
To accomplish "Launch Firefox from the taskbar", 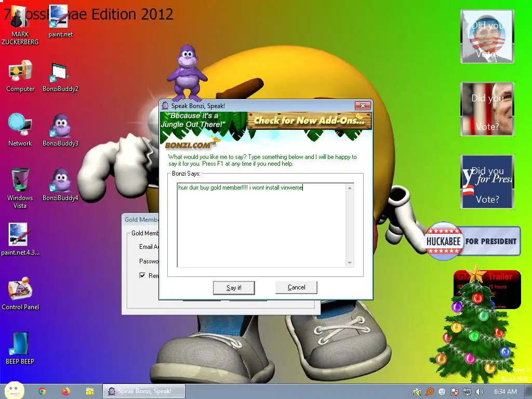I will point(66,392).
